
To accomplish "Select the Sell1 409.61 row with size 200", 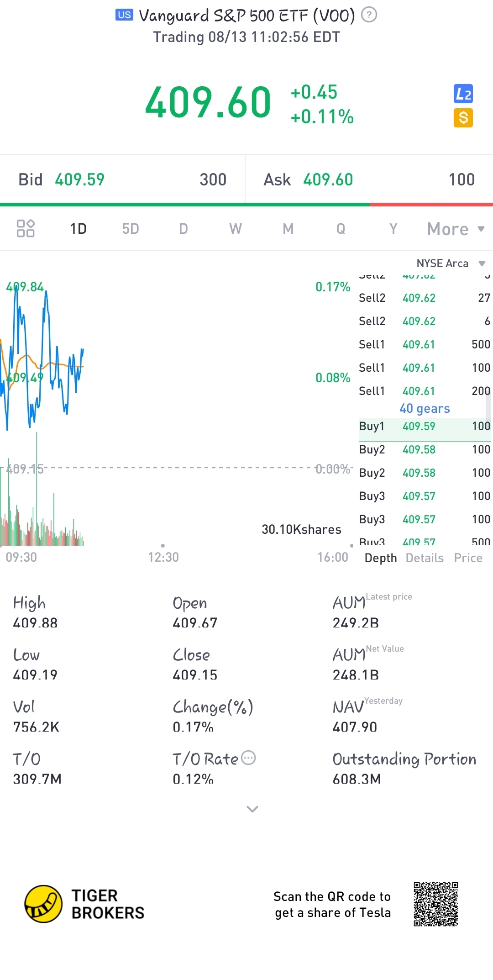I will tap(425, 391).
